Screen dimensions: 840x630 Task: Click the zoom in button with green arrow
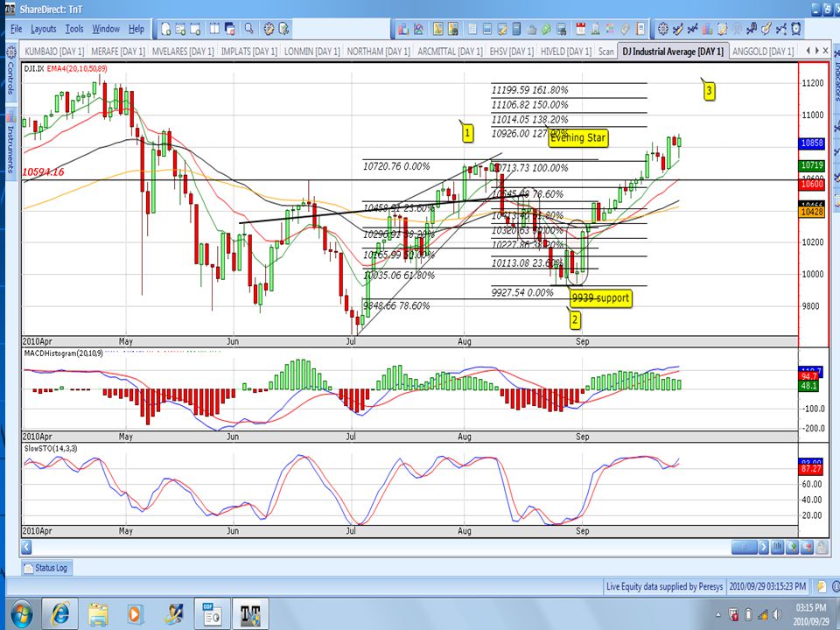793,548
